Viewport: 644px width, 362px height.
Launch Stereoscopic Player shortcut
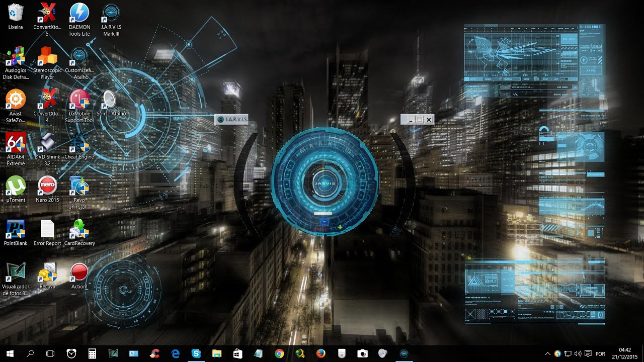47,63
